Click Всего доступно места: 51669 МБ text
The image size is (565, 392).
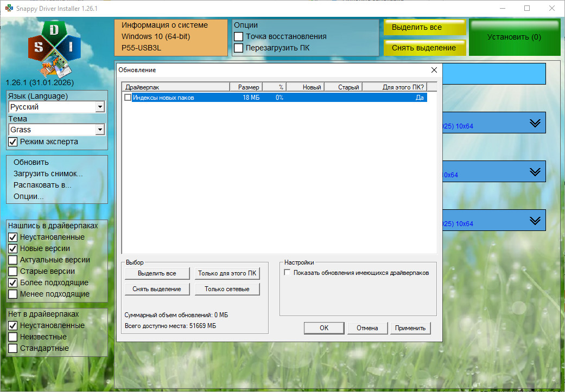tap(170, 326)
